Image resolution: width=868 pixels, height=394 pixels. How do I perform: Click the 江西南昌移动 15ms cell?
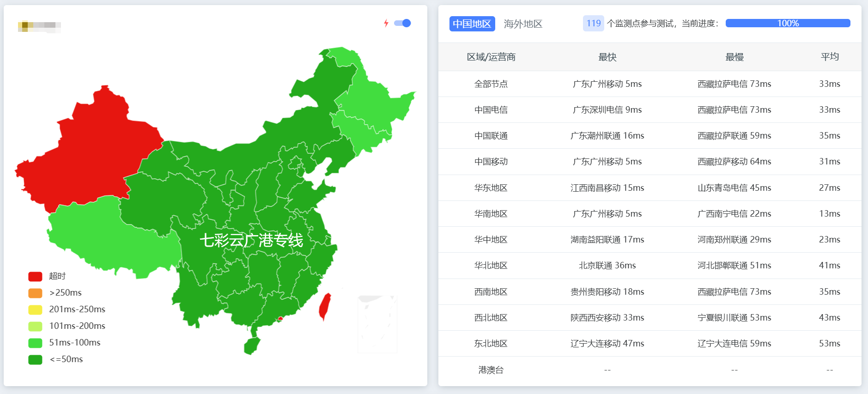[607, 188]
